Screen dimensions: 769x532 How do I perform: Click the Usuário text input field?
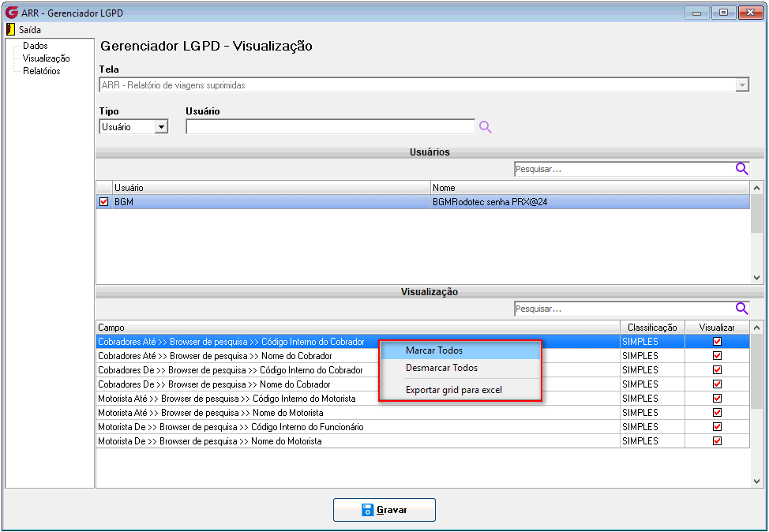click(x=330, y=127)
